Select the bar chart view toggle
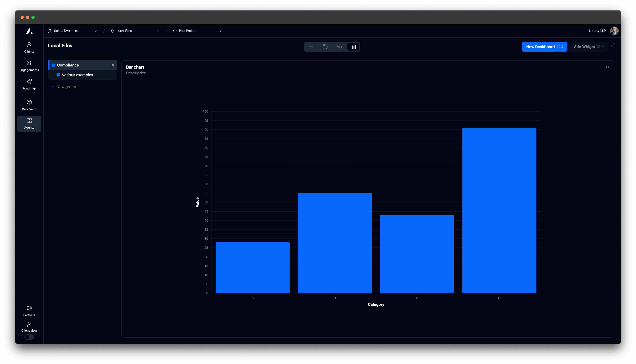The image size is (636, 364). click(353, 46)
